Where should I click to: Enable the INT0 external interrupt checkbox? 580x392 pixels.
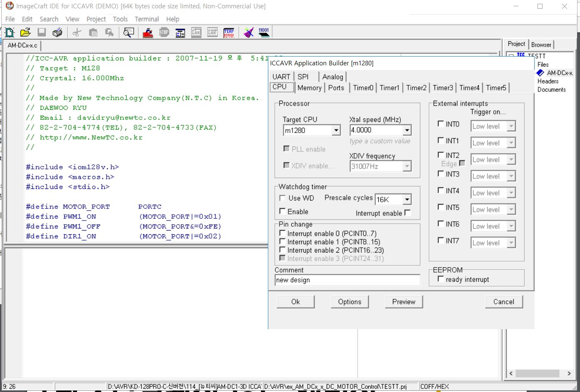tap(441, 124)
